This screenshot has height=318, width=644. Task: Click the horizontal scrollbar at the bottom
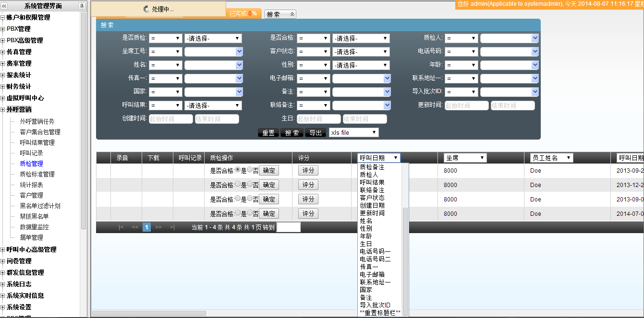pos(149,313)
